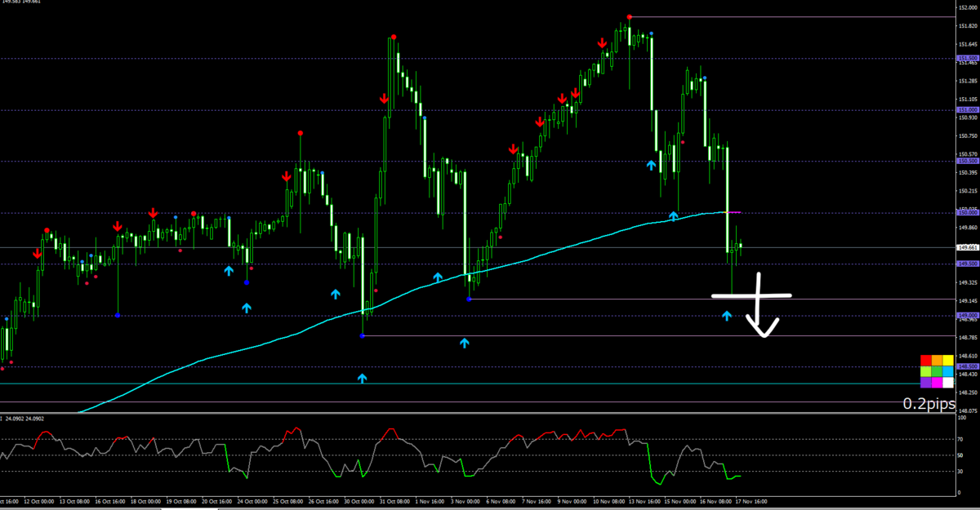Image resolution: width=980 pixels, height=510 pixels.
Task: Select the sky-blue swatch in the color grid
Action: click(x=948, y=371)
